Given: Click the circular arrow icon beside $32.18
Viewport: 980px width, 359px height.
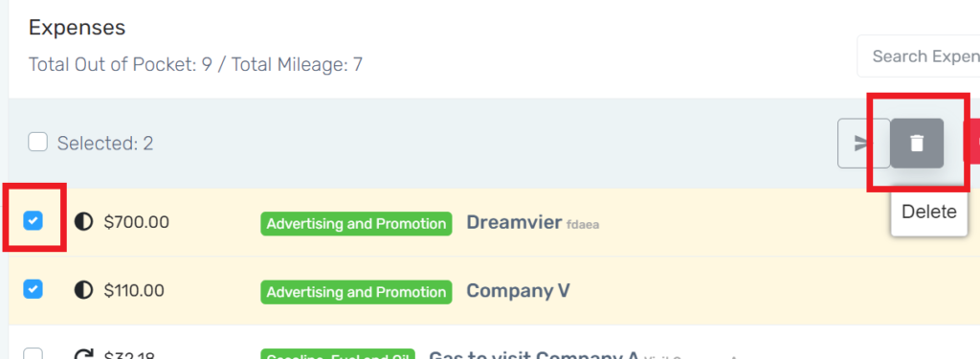Looking at the screenshot, I should (83, 355).
